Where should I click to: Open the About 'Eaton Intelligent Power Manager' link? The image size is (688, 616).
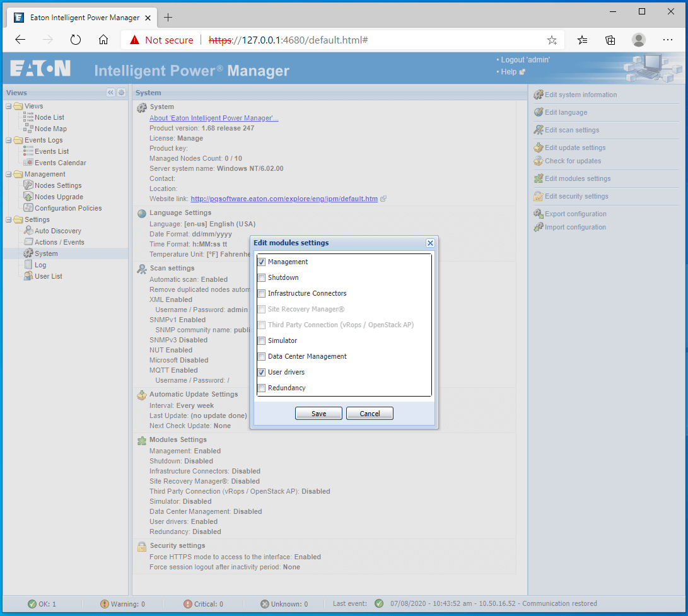(214, 118)
